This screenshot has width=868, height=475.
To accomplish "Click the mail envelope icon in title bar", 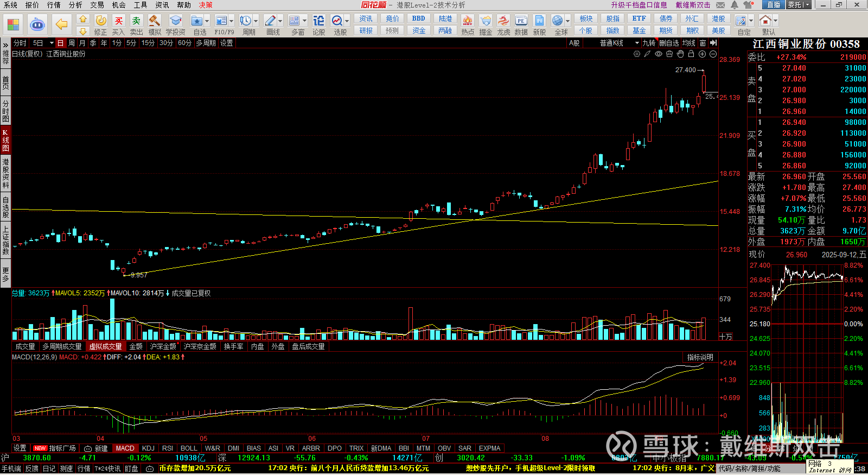I will (720, 5).
